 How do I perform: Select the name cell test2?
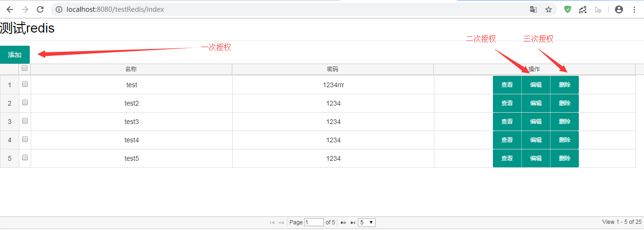[132, 103]
